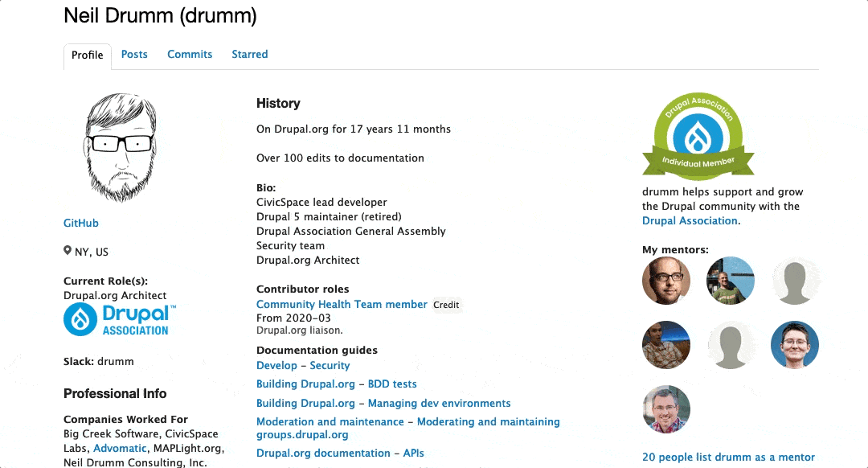Viewport: 868px width, 468px height.
Task: Click the Credit badge beside Community Health Team
Action: pyautogui.click(x=447, y=305)
